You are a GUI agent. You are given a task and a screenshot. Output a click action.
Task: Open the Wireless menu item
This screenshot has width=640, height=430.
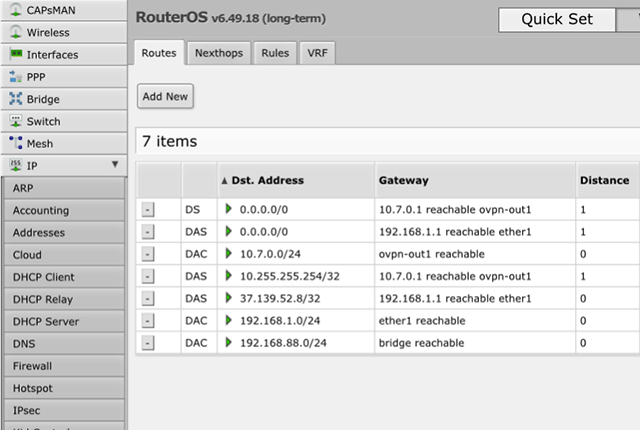[64, 32]
